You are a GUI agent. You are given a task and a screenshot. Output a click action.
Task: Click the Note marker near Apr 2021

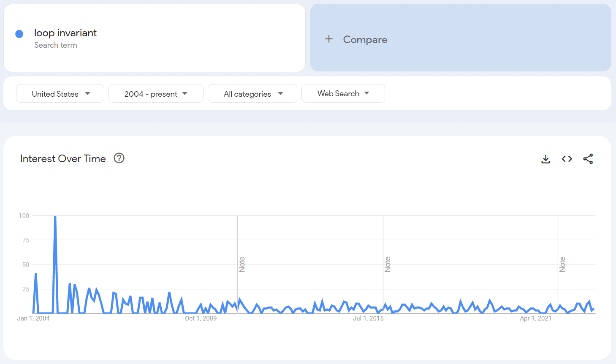tap(562, 264)
